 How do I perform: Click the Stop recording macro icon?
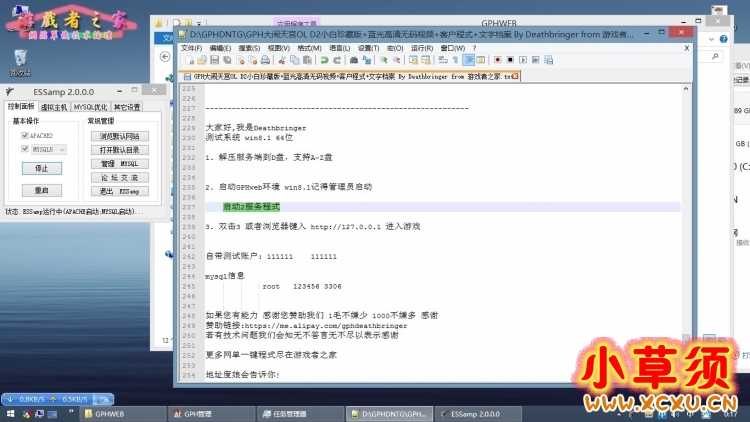coord(510,60)
